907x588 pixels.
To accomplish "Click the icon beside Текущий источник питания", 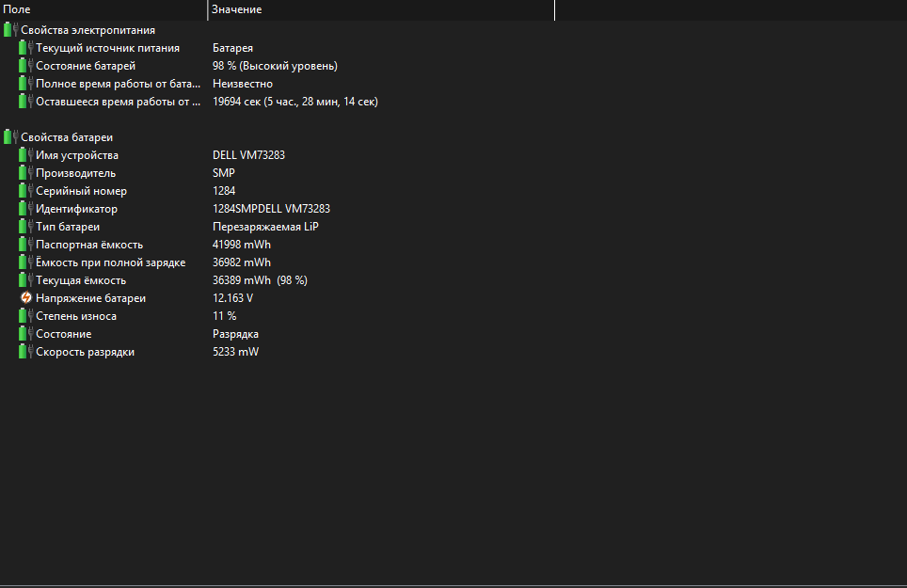I will [x=25, y=48].
